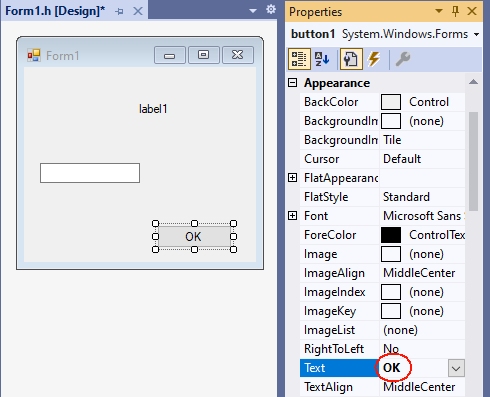Open the document tabs overflow arrow
This screenshot has height=397, width=490.
(x=253, y=11)
